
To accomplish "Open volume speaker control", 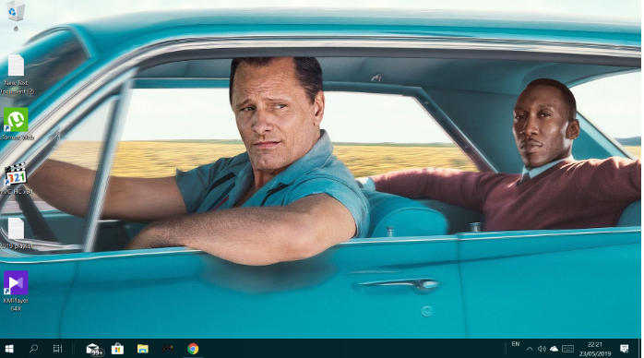I will [x=542, y=349].
